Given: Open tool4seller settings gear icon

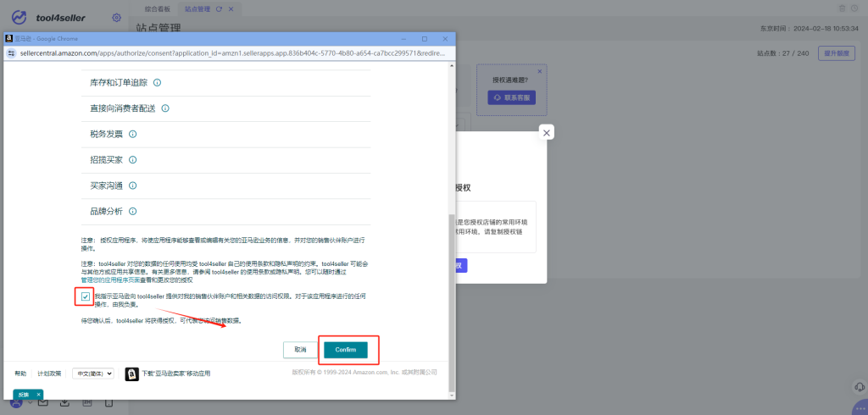Looking at the screenshot, I should point(116,18).
